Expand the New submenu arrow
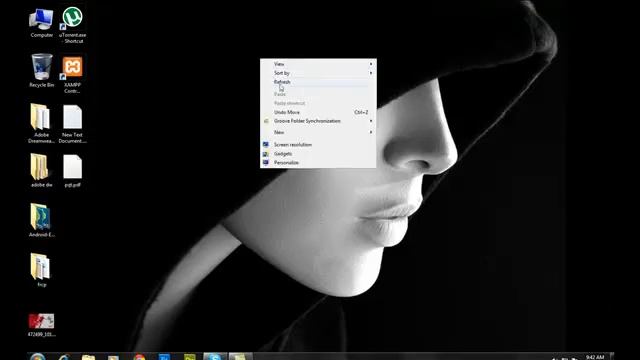This screenshot has width=640, height=360. point(371,132)
